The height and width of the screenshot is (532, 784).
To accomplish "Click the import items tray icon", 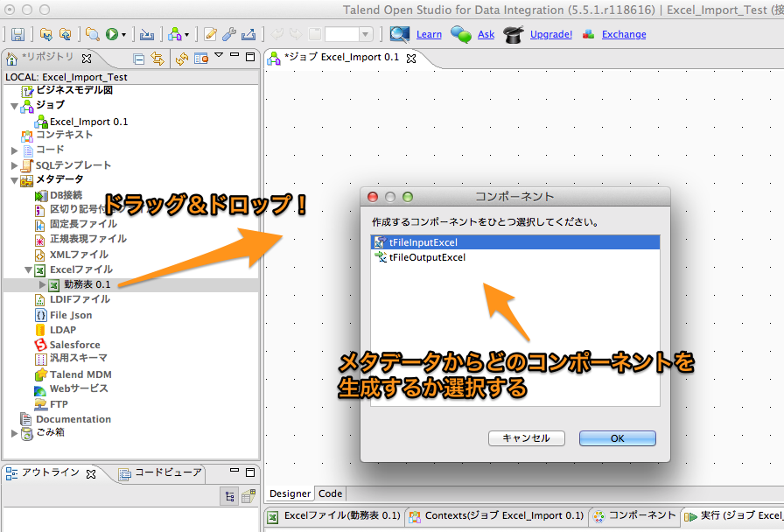I will pos(146,34).
